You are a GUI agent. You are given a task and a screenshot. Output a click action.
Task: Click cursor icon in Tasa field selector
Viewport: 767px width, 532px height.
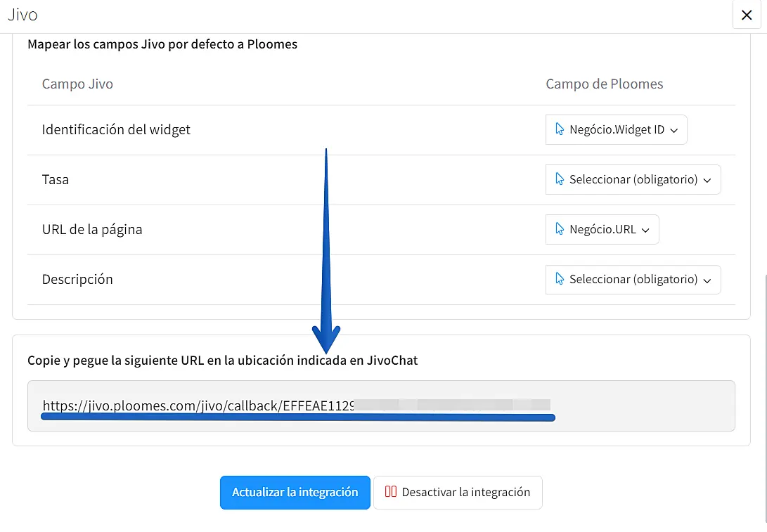[560, 179]
